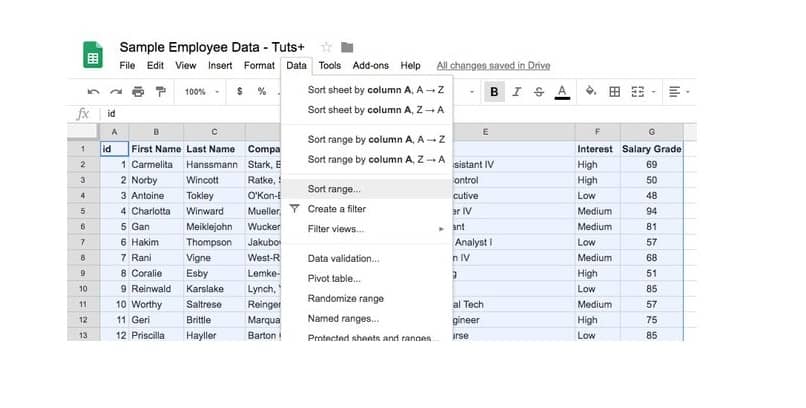The width and height of the screenshot is (806, 408).
Task: Choose Pivot table from menu
Action: click(367, 279)
